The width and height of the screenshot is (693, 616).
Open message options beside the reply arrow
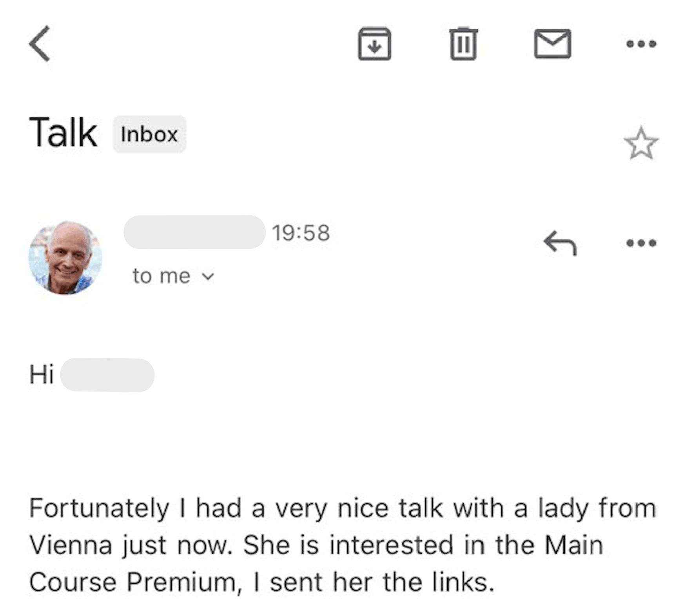pos(641,243)
